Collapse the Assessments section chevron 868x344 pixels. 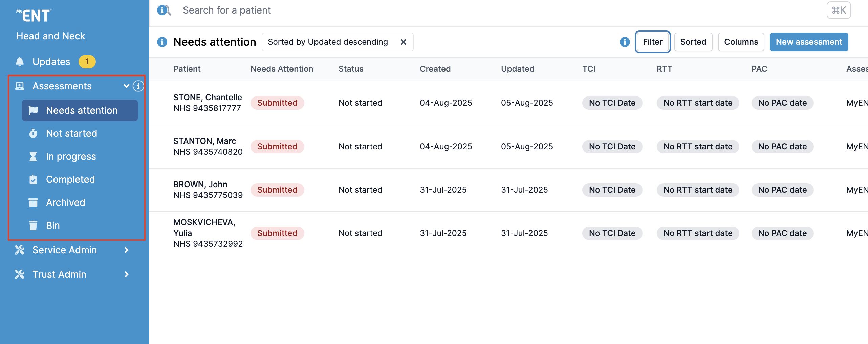point(127,86)
